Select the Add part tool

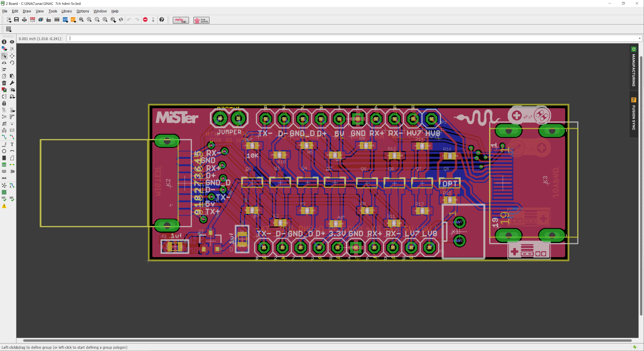click(x=4, y=90)
